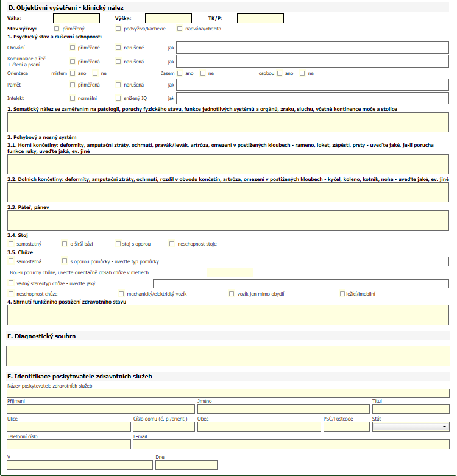457x476 pixels.
Task: Mark Intelekt as 'snížený IQ'
Action: coord(118,98)
